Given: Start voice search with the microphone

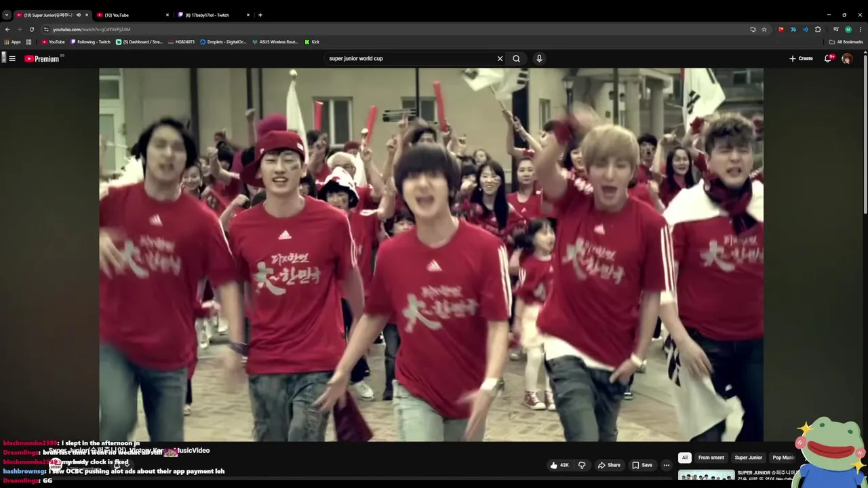Looking at the screenshot, I should coord(539,58).
